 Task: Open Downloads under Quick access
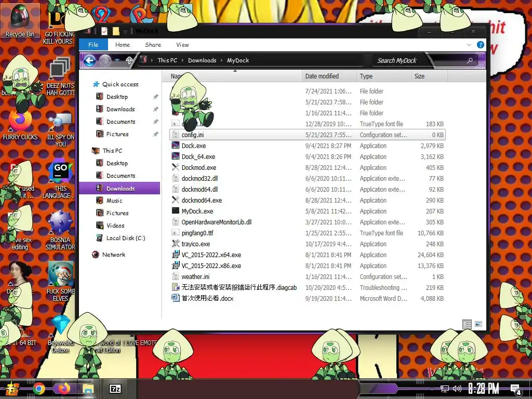121,109
